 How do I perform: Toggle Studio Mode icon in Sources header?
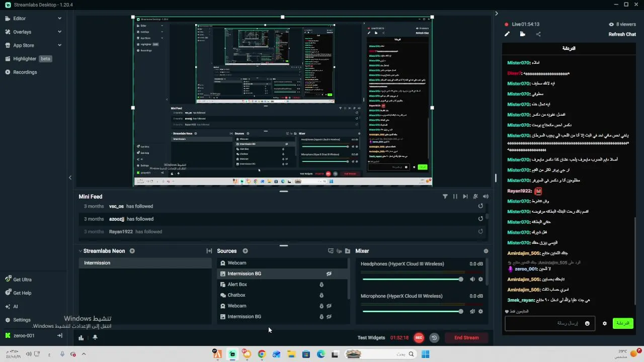(331, 251)
